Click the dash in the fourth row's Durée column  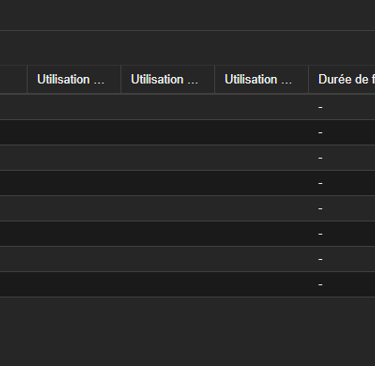[x=320, y=183]
